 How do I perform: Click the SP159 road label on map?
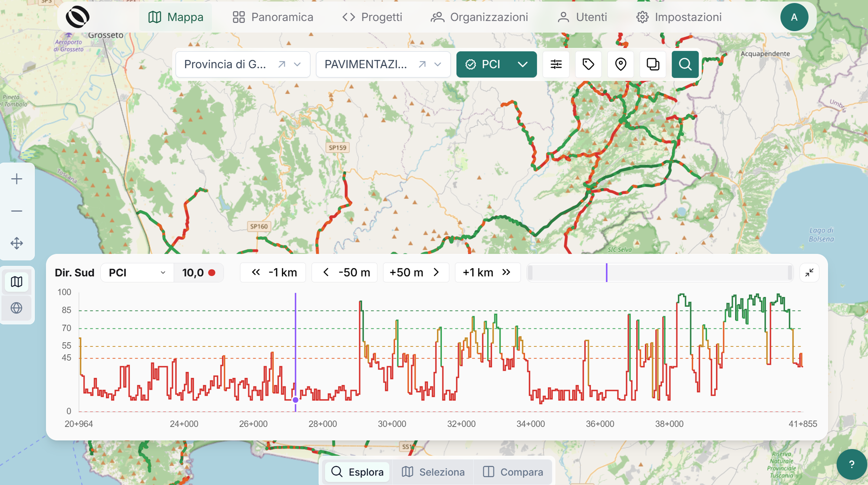click(x=338, y=147)
